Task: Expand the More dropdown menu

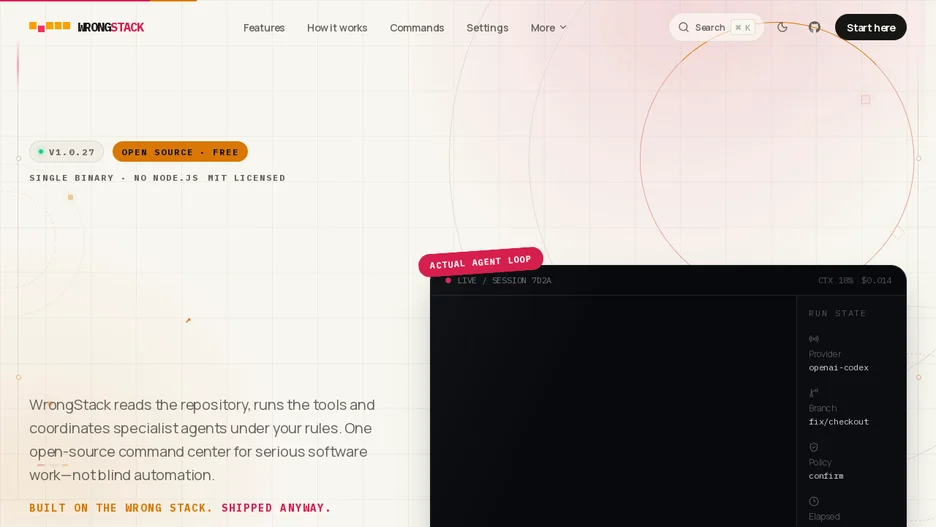Action: (548, 27)
